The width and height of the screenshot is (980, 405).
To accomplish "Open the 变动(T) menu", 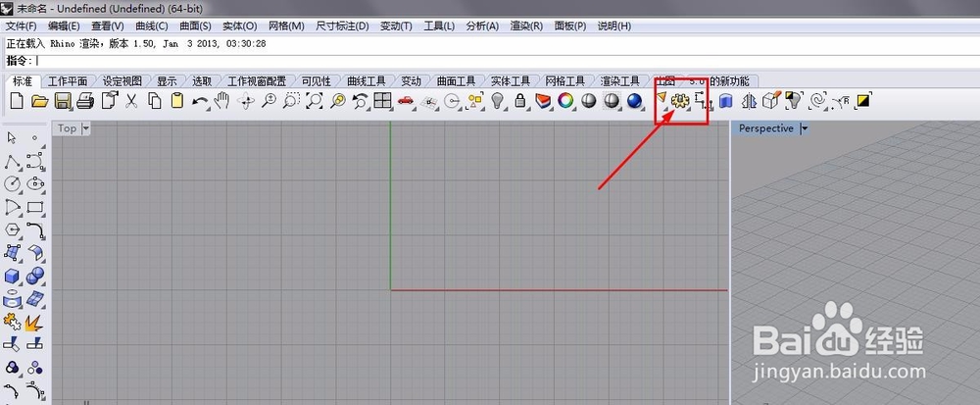I will pos(396,25).
